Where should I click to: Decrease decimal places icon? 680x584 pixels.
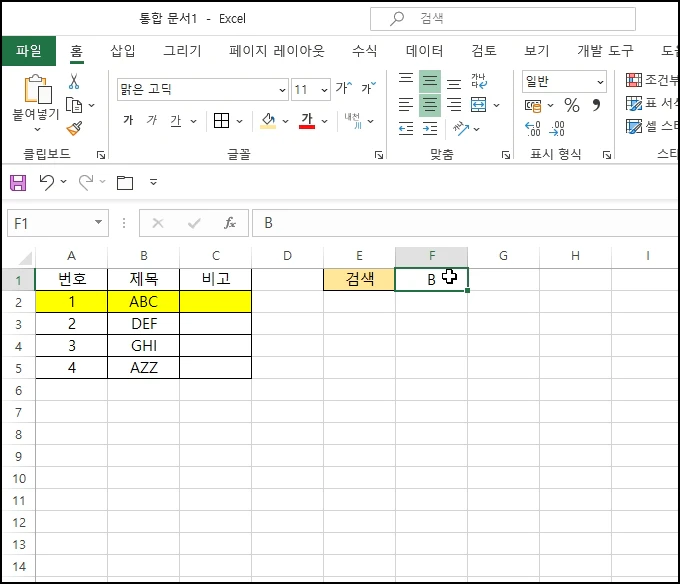point(557,129)
